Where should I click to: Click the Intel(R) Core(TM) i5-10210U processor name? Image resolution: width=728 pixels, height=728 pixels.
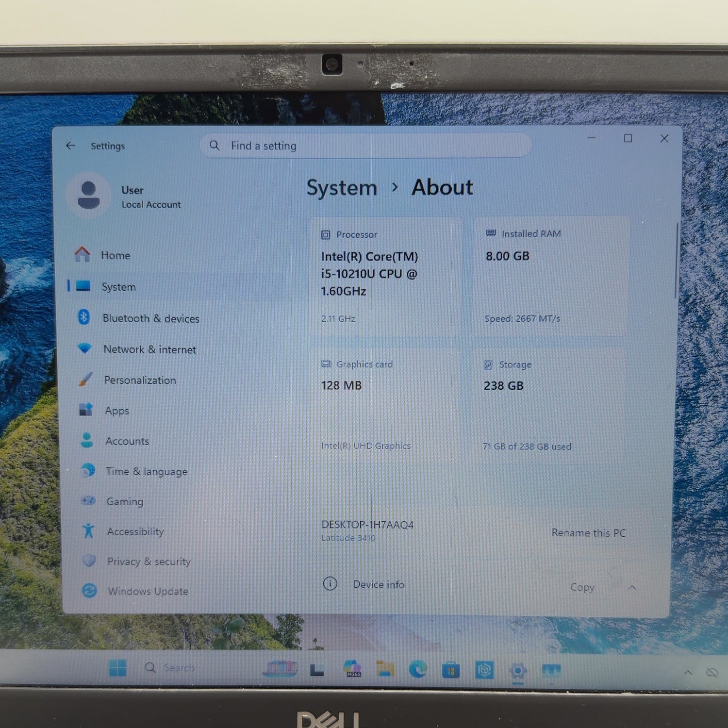pyautogui.click(x=369, y=274)
